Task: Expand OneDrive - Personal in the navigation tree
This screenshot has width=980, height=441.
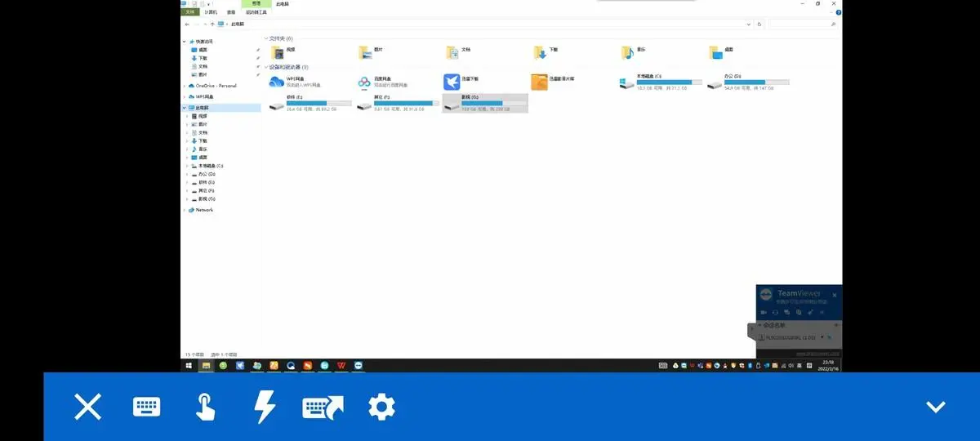Action: (x=185, y=86)
